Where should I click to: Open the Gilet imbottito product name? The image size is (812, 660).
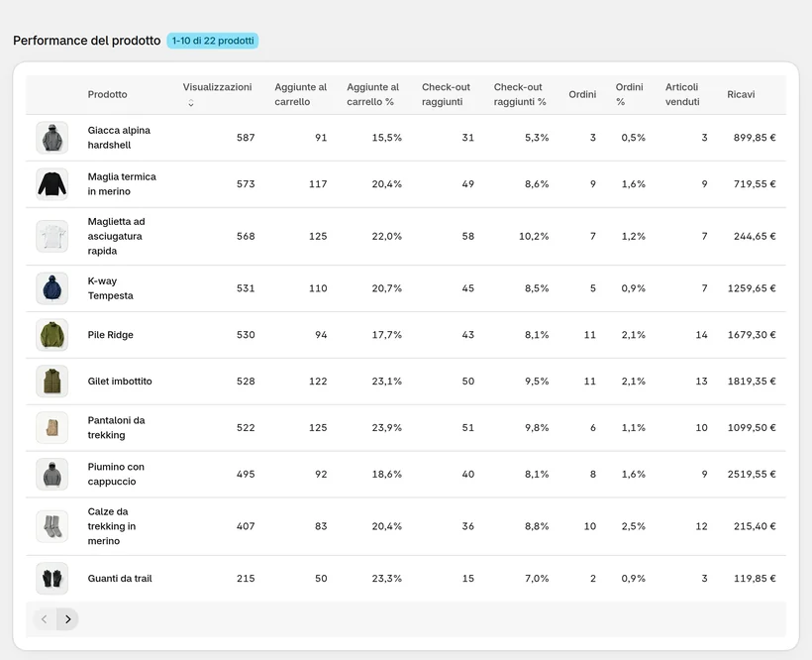click(120, 382)
